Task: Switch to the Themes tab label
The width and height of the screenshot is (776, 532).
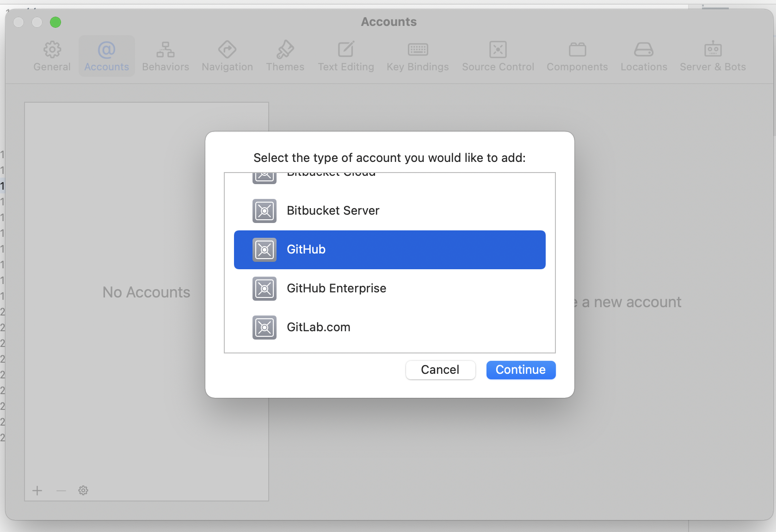Action: (x=285, y=67)
